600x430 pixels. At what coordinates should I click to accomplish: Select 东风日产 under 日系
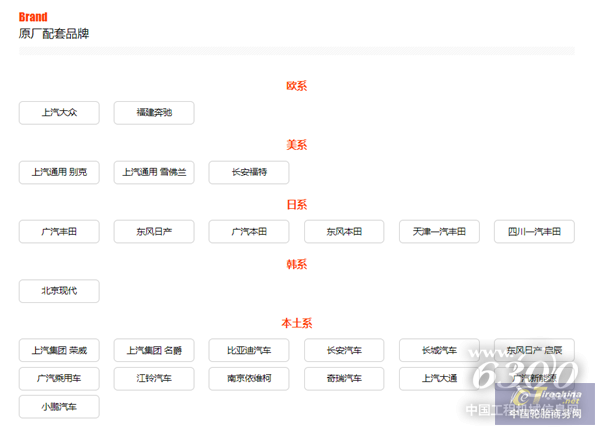coord(154,232)
